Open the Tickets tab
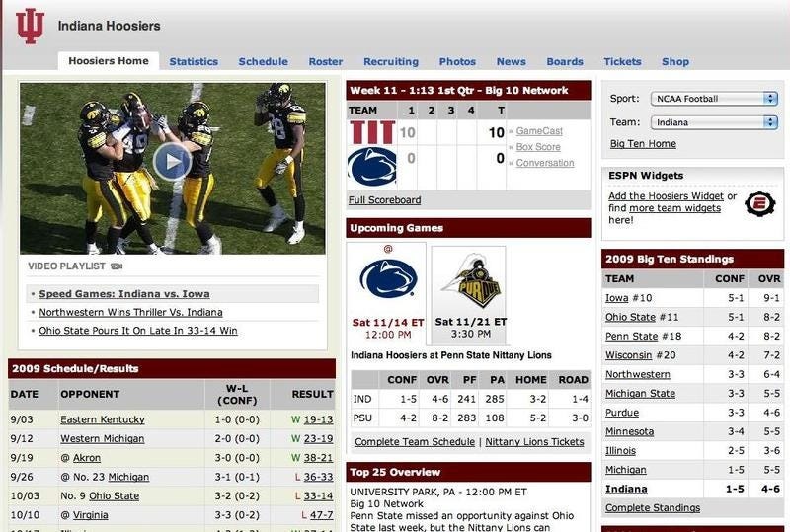Screen dimensions: 790x532 click(x=622, y=61)
